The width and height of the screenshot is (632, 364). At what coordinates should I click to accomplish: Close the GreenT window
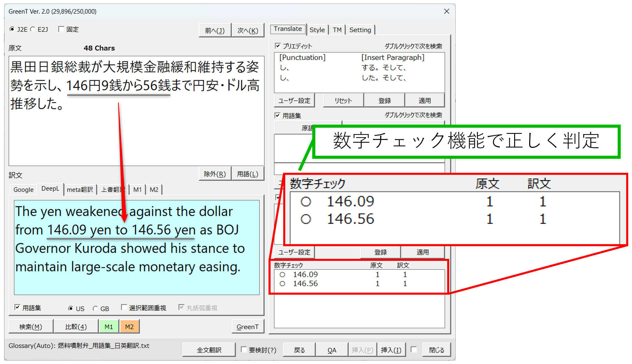tap(446, 11)
